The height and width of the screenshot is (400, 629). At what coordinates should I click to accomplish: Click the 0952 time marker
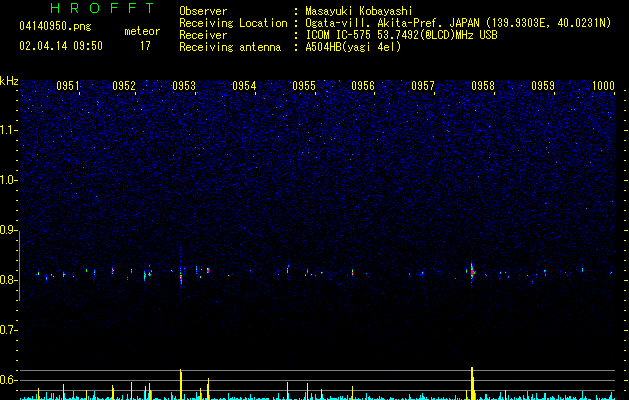[124, 85]
